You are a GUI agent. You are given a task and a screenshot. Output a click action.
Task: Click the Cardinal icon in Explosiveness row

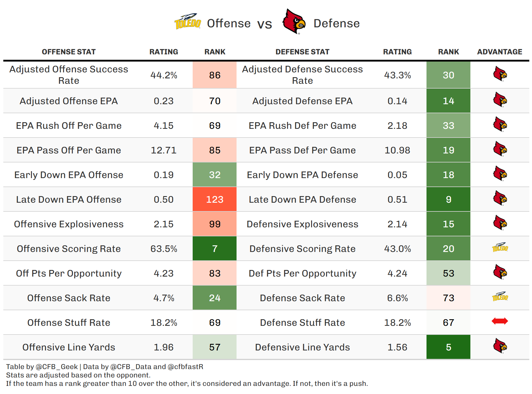pyautogui.click(x=500, y=223)
